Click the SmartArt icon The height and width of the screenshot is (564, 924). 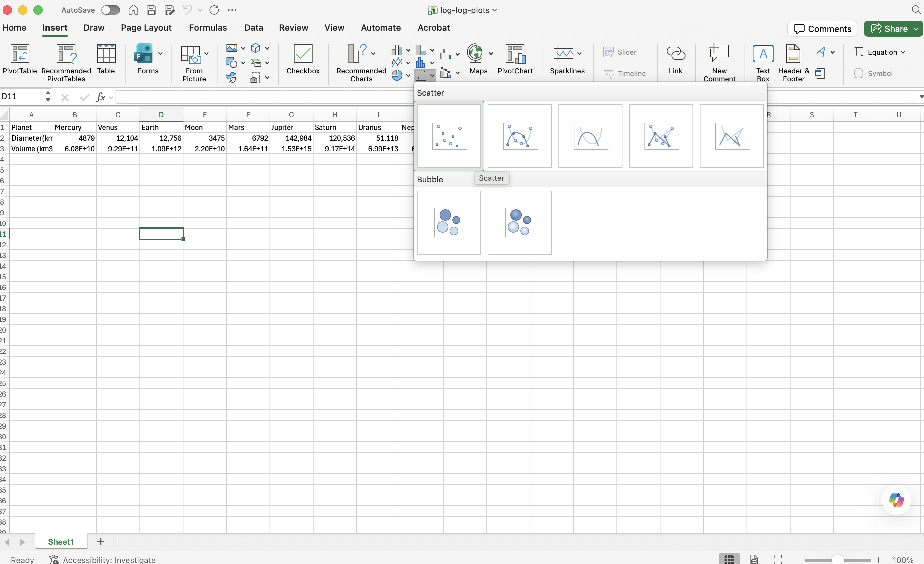click(256, 63)
